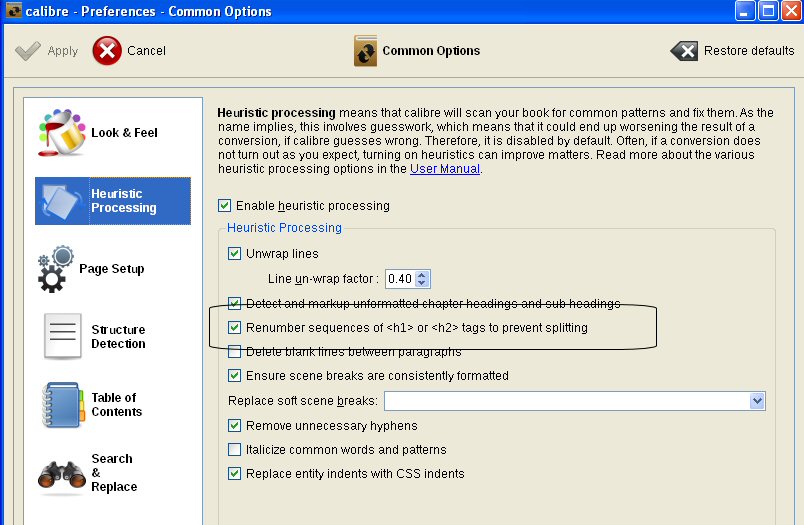
Task: Open Page Setup gears icon
Action: [x=57, y=269]
